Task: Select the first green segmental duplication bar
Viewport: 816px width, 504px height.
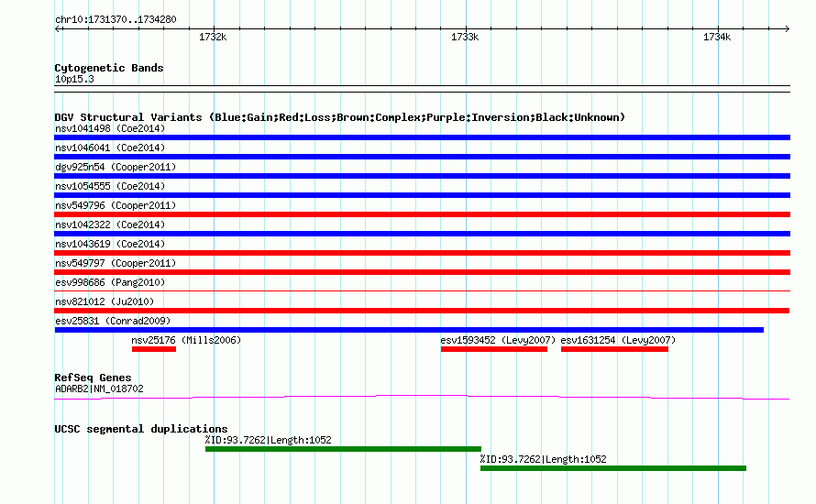Action: click(x=343, y=449)
